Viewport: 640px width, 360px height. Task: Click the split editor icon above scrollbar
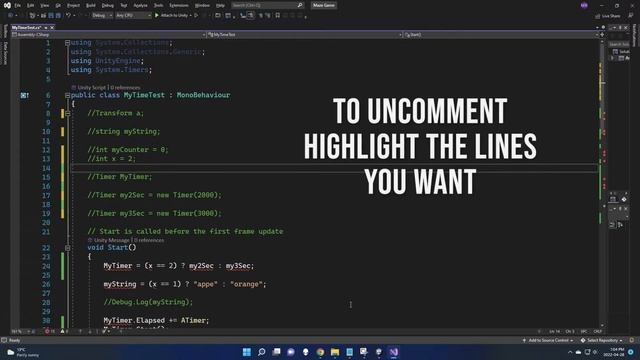(602, 35)
